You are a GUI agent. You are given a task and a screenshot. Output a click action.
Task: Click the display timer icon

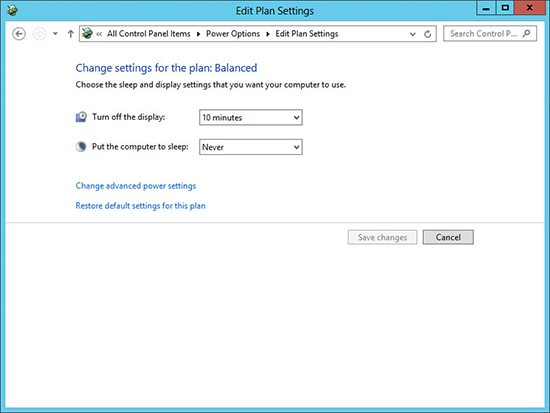(81, 117)
